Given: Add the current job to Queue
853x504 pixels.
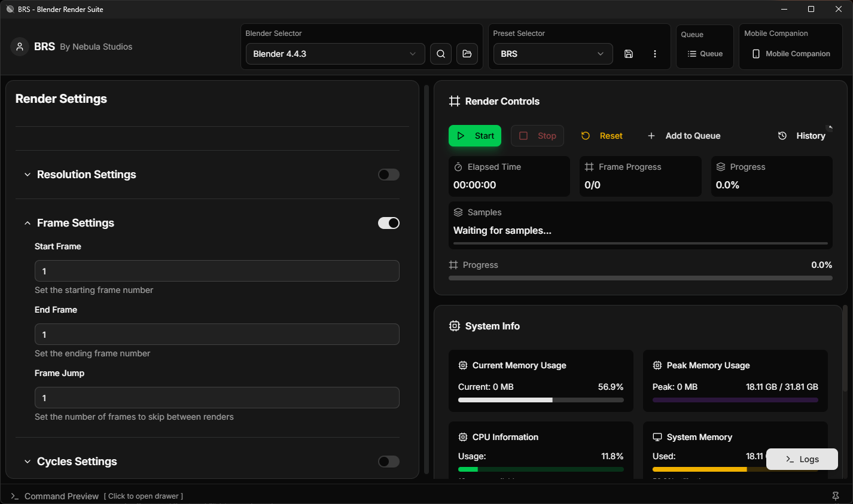Looking at the screenshot, I should 684,136.
